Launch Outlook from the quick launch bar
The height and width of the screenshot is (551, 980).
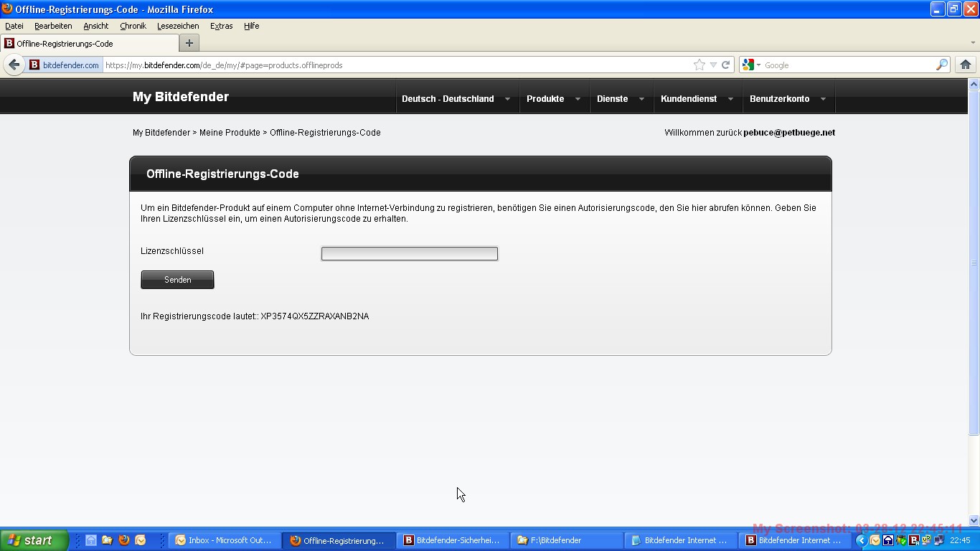tap(141, 540)
